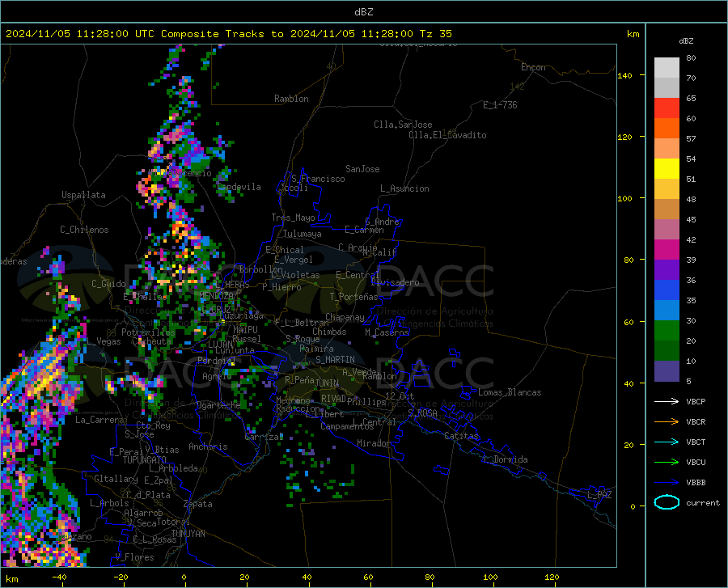Viewport: 728px width, 588px height.
Task: Click the Encon label at upper right
Action: [533, 67]
